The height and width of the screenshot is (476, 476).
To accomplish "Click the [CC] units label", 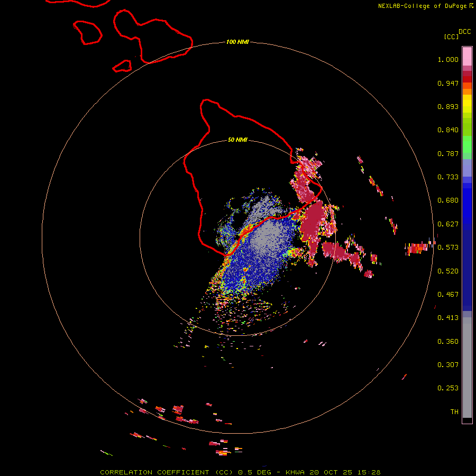I will 451,36.
